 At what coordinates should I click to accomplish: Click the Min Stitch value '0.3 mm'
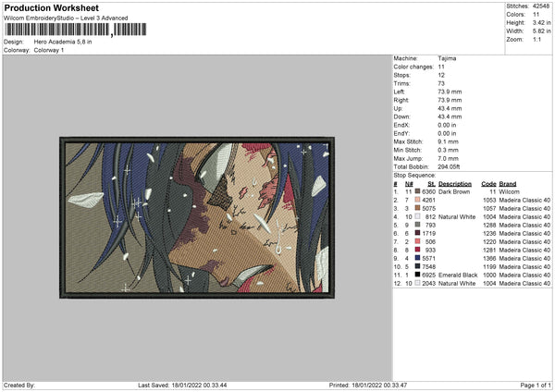coord(448,150)
